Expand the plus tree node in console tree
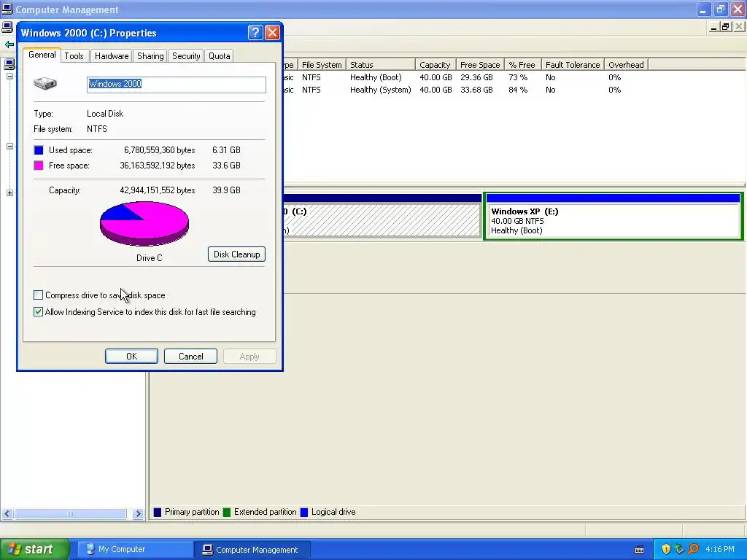747x560 pixels. [x=9, y=192]
